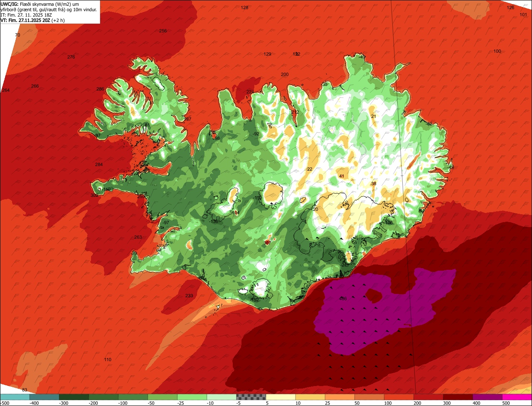Click the map value 129 north of Iceland
Image resolution: width=532 pixels, height=406 pixels.
click(x=268, y=54)
